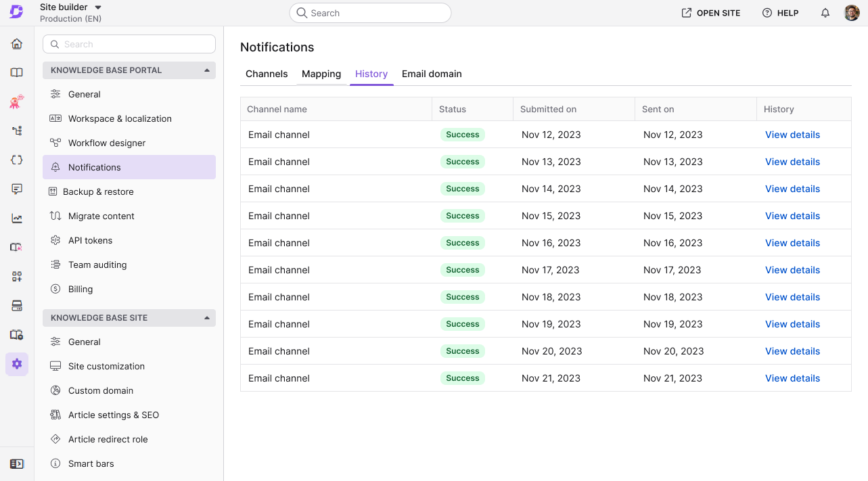Click the Notifications bell icon in sidebar
This screenshot has width=868, height=481.
coord(55,167)
